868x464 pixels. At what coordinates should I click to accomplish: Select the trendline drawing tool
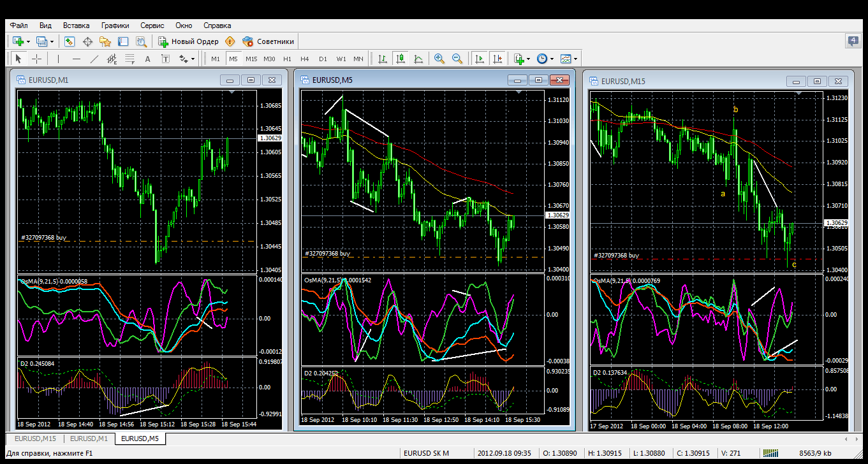click(94, 59)
